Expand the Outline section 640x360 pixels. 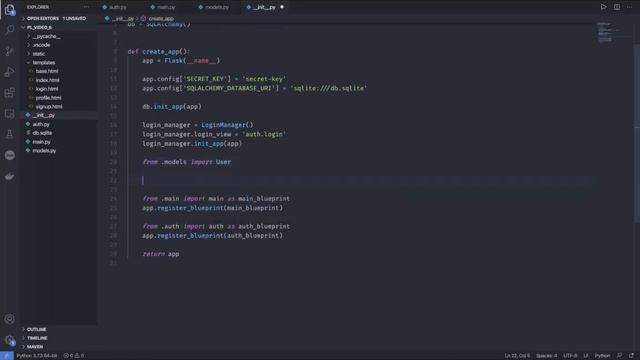(x=36, y=329)
